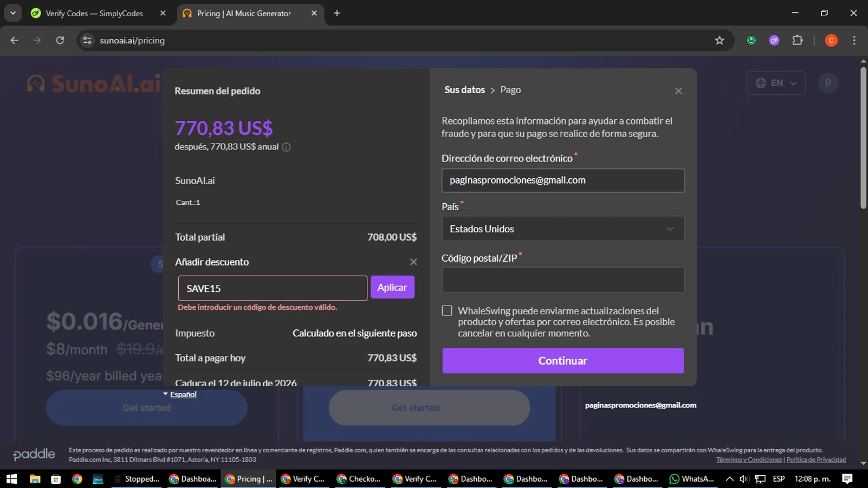The height and width of the screenshot is (488, 868).
Task: Open a new browser tab
Action: point(337,13)
